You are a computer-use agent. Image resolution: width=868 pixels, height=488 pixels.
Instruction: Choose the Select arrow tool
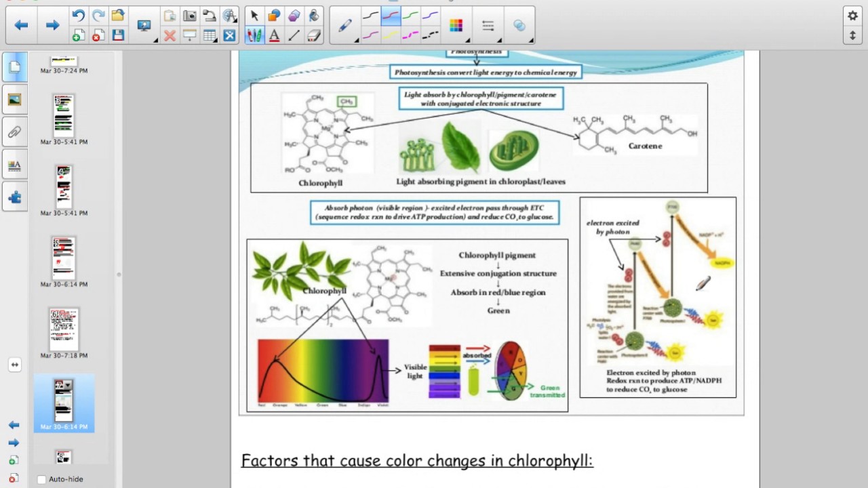point(254,16)
